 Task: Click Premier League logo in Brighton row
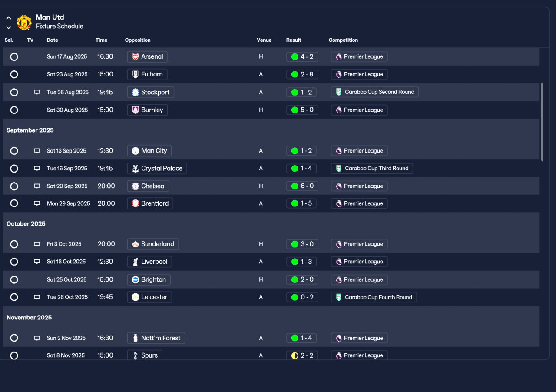click(339, 279)
